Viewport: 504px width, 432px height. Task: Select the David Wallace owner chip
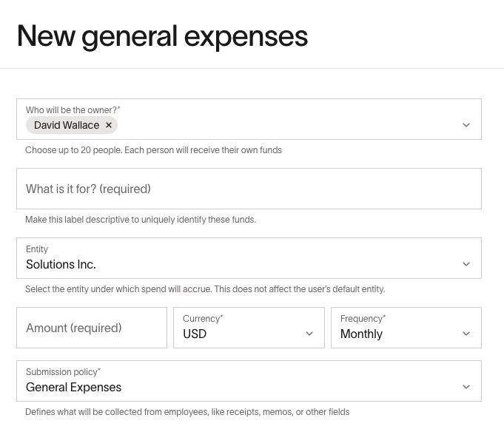tap(67, 125)
